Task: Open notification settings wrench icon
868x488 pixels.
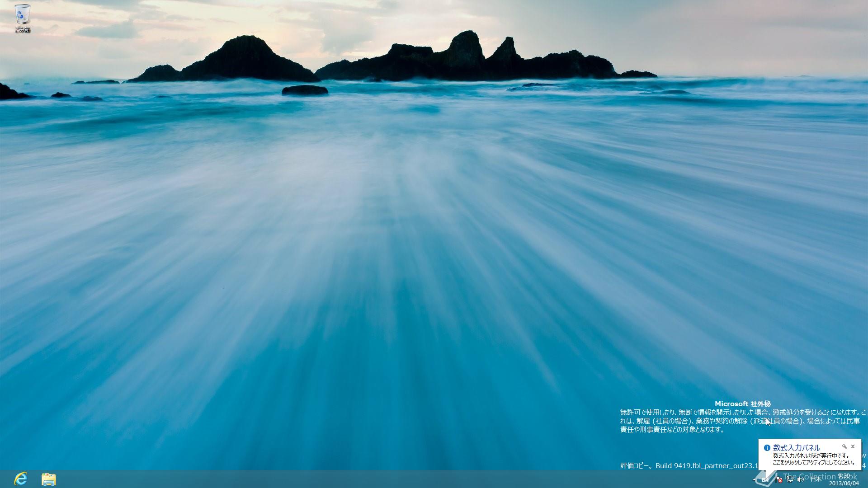Action: click(x=844, y=446)
